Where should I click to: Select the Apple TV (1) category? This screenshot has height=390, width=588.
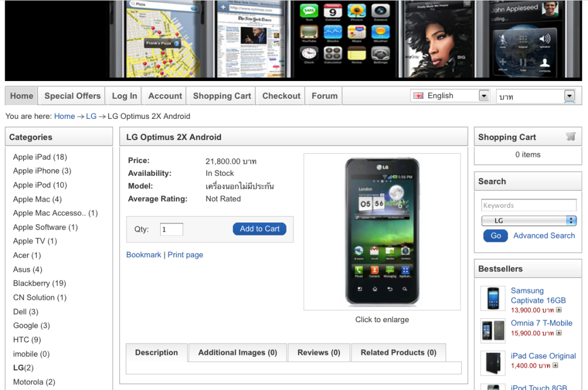[35, 241]
